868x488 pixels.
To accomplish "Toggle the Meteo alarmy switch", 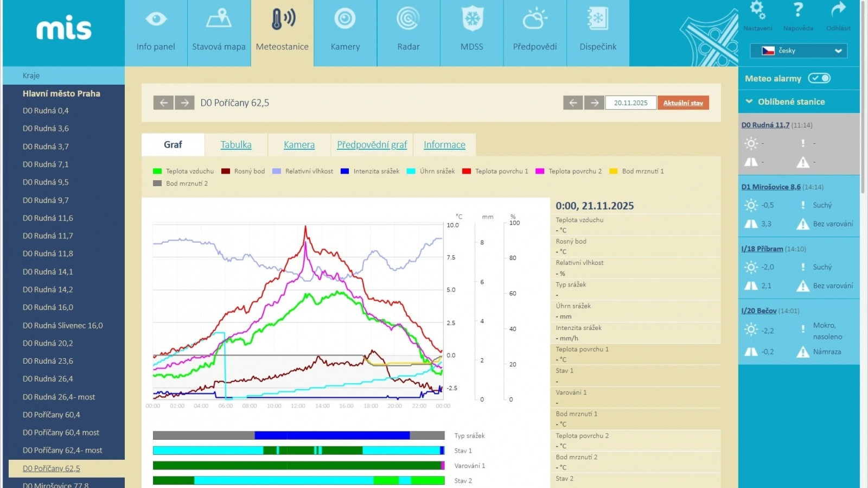I will pyautogui.click(x=819, y=78).
